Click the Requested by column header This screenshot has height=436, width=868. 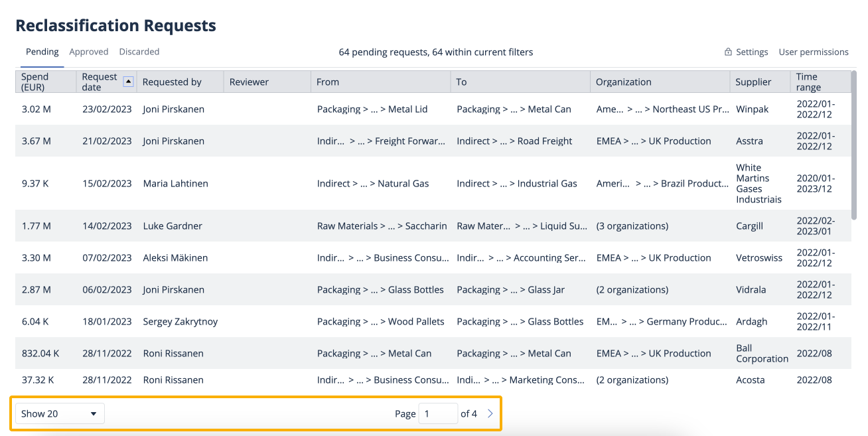point(172,82)
